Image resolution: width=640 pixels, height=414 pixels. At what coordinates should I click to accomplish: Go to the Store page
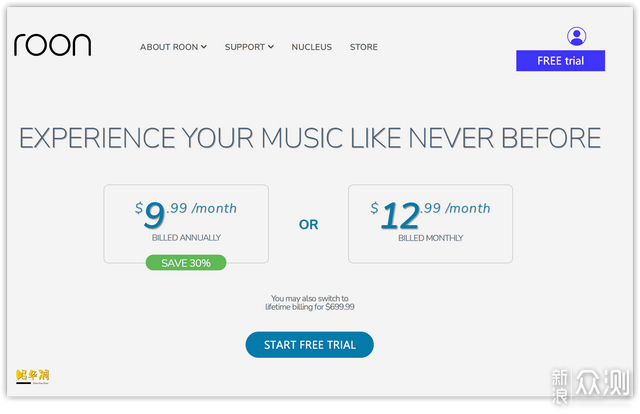(x=363, y=47)
